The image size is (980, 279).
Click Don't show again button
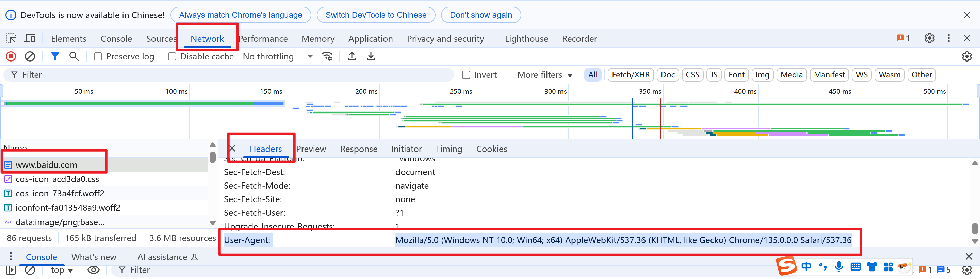(481, 15)
